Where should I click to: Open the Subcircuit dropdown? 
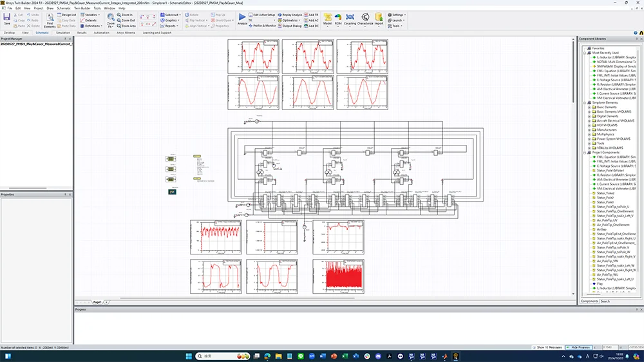click(x=171, y=15)
